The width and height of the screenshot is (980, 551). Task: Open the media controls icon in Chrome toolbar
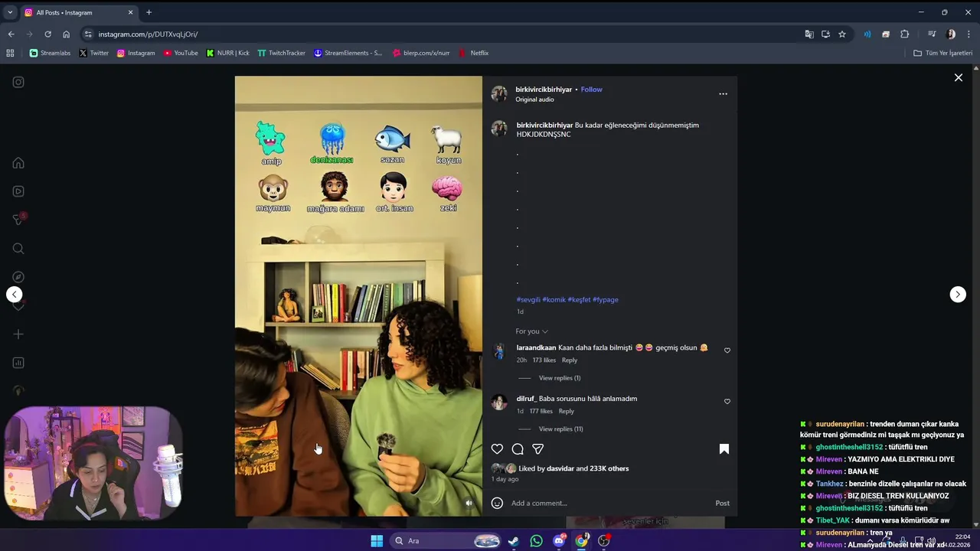pos(932,34)
